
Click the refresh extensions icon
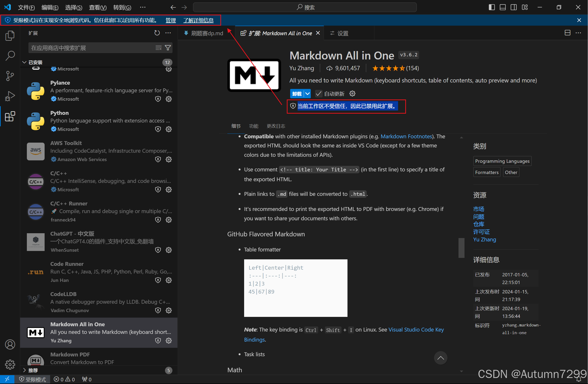157,33
